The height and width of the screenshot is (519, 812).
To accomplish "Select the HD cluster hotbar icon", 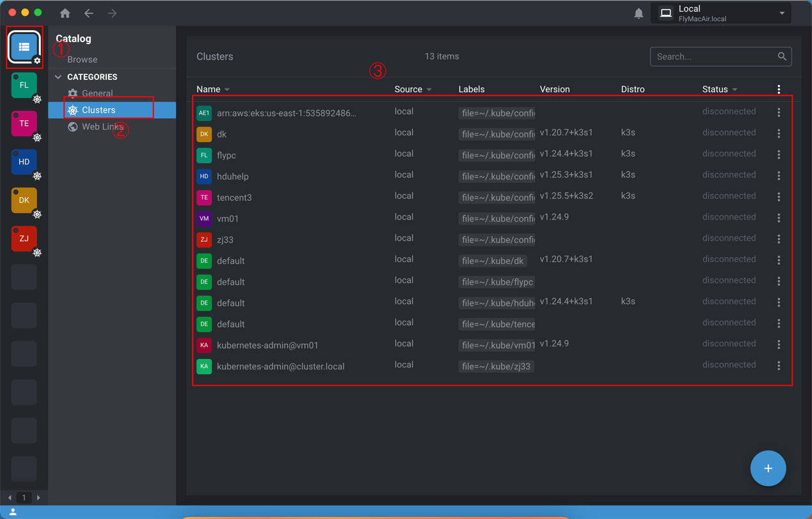I will pos(24,162).
